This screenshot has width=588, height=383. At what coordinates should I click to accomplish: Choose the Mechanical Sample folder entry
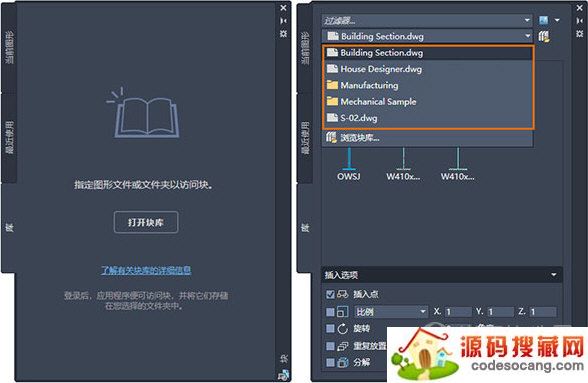click(x=428, y=102)
